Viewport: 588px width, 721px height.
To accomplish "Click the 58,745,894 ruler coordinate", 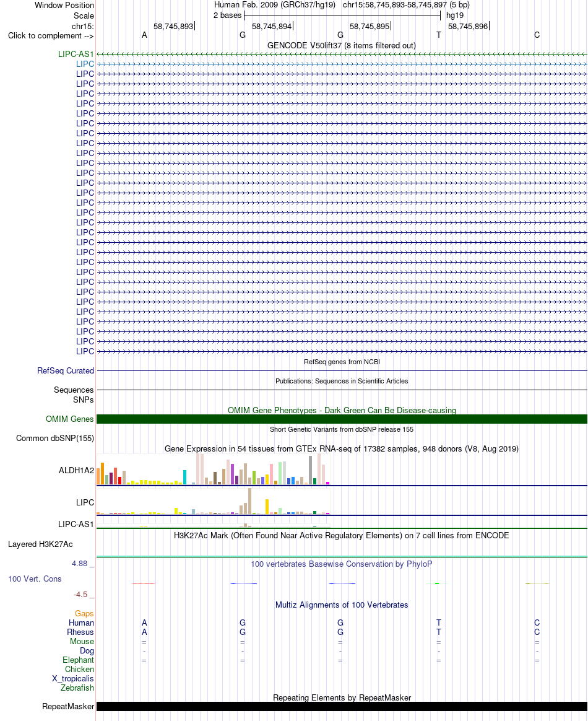I will pyautogui.click(x=272, y=26).
